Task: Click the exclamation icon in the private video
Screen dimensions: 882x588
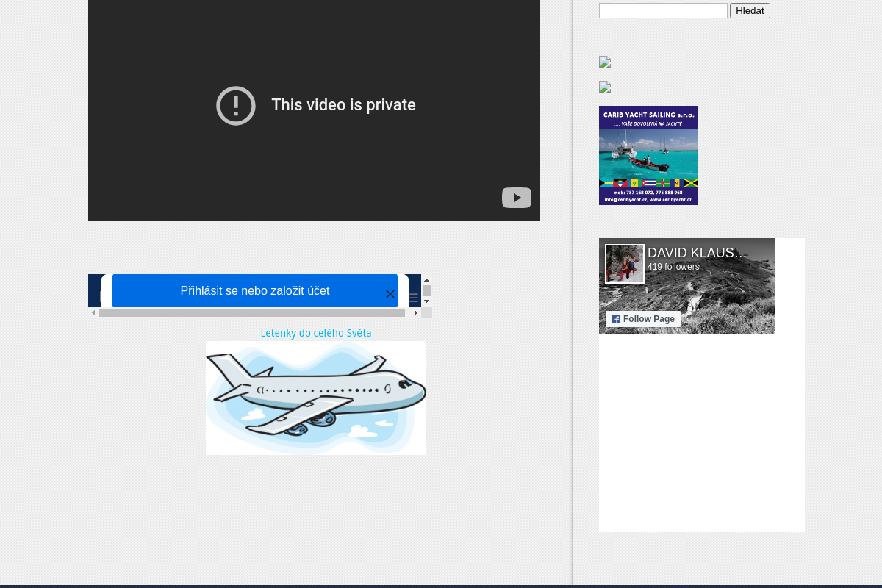Action: [236, 106]
